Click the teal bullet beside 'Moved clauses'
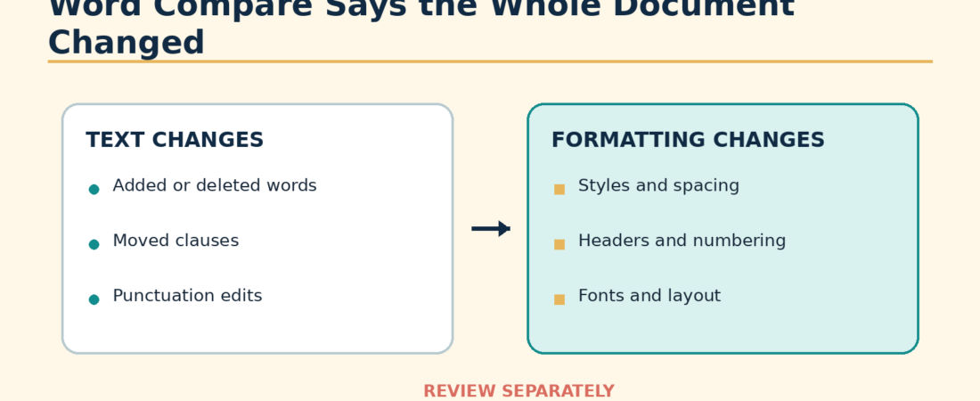The width and height of the screenshot is (980, 401). click(94, 244)
